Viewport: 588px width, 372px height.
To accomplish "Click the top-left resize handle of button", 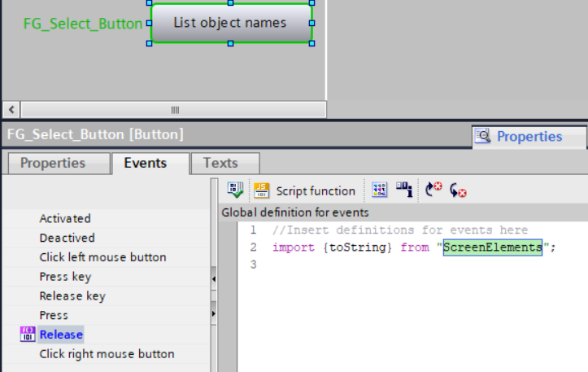I will [150, 2].
